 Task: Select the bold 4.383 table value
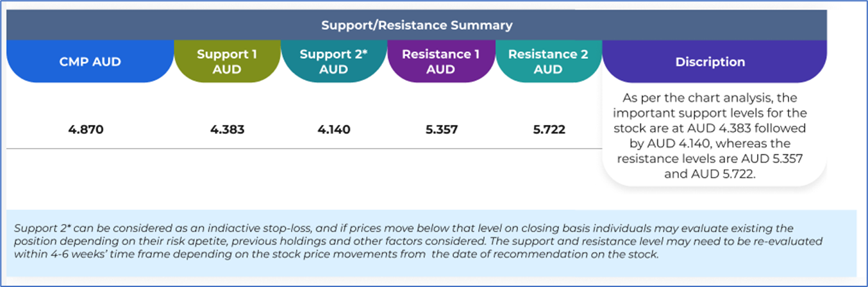click(227, 130)
